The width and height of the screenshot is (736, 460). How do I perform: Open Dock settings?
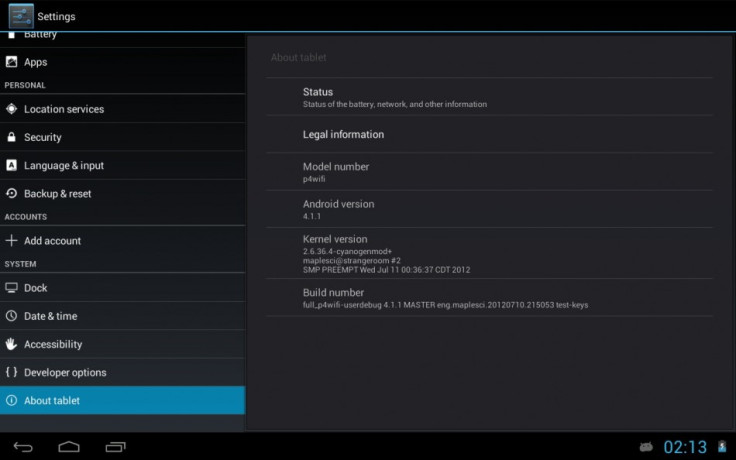(x=123, y=288)
